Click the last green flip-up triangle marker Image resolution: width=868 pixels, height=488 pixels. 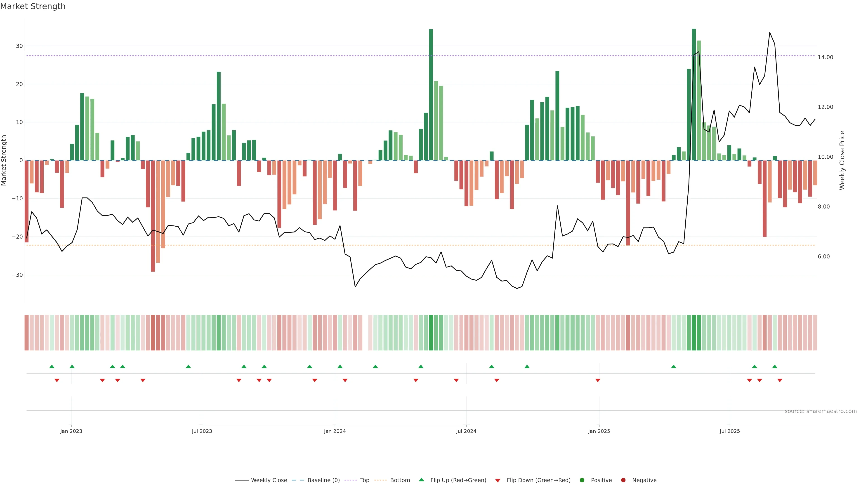[775, 366]
